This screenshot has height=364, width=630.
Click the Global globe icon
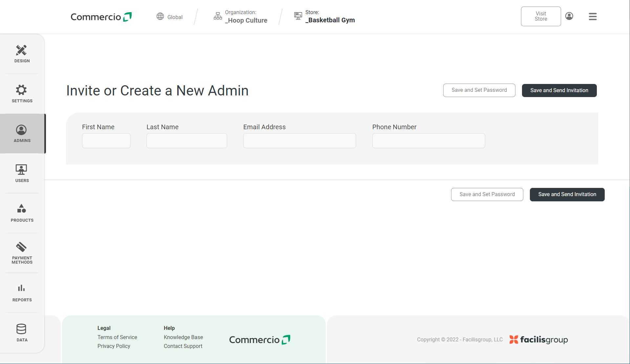[160, 16]
